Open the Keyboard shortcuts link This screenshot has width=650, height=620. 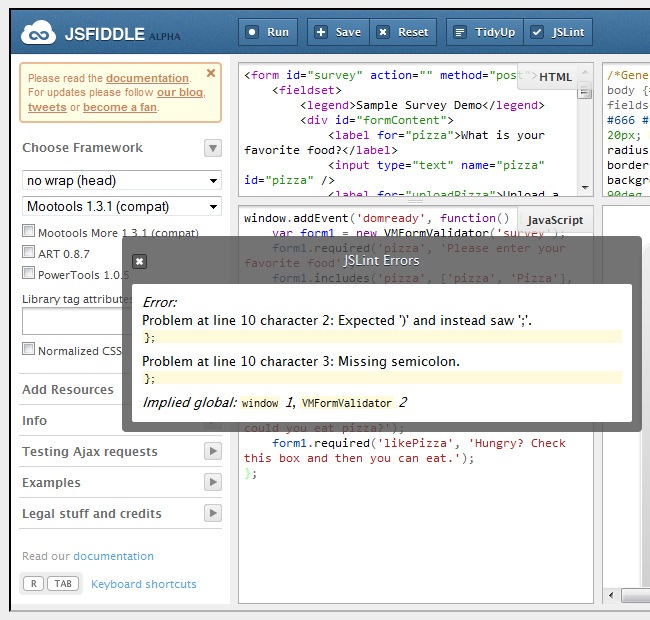coord(143,584)
